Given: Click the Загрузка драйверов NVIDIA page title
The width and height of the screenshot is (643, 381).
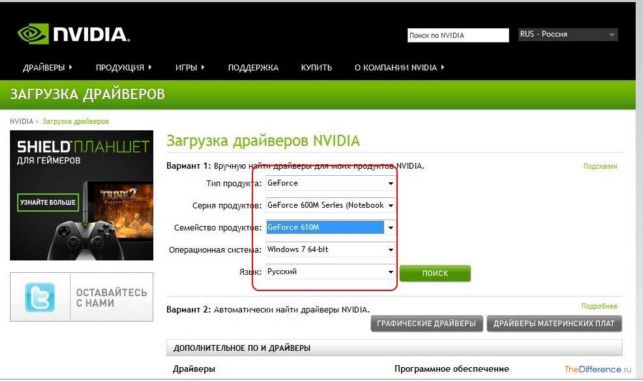Looking at the screenshot, I should tap(263, 141).
